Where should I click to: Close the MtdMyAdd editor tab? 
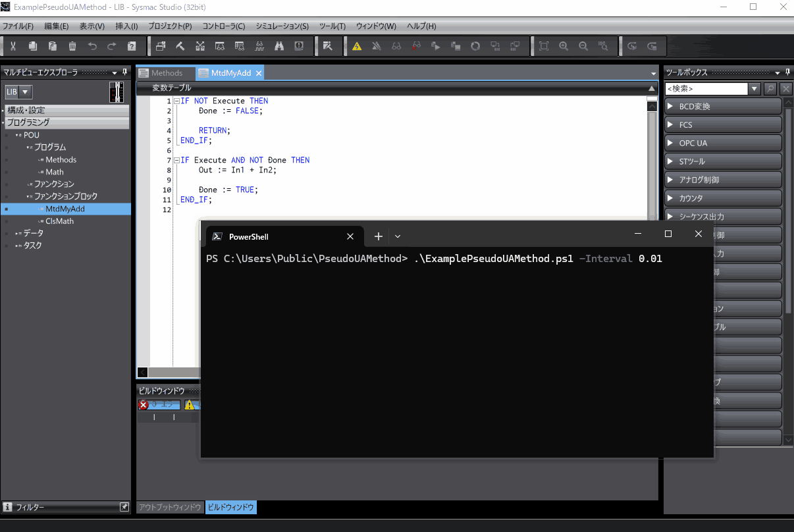click(258, 73)
